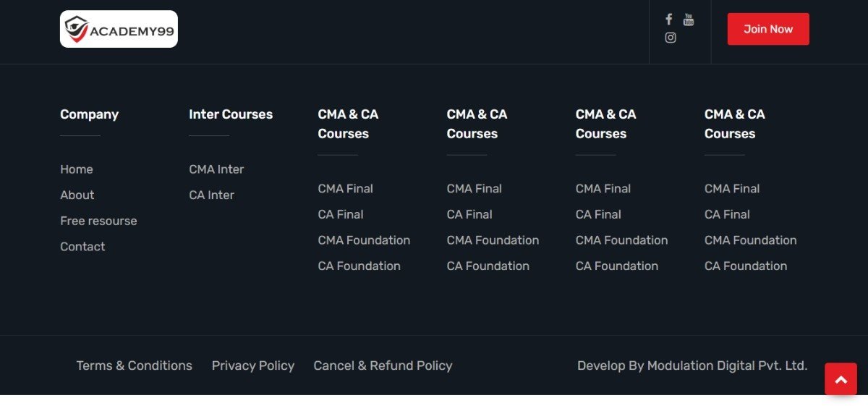The height and width of the screenshot is (406, 868).
Task: Select the CMA Inter course link
Action: tap(216, 169)
